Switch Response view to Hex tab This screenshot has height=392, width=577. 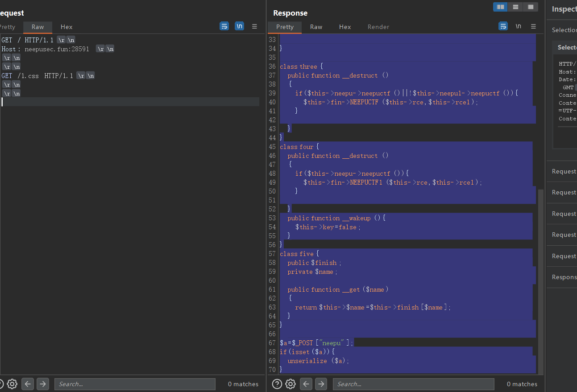(x=345, y=27)
